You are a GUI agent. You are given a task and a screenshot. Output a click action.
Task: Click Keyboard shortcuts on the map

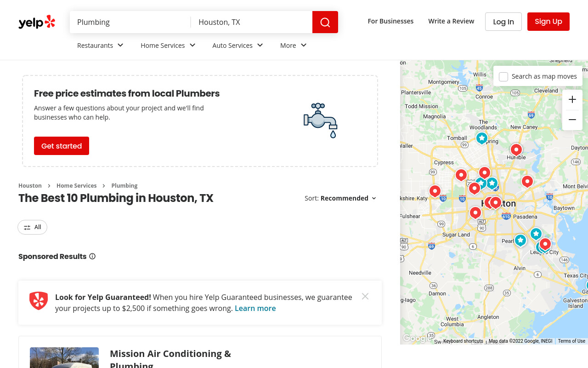point(463,341)
